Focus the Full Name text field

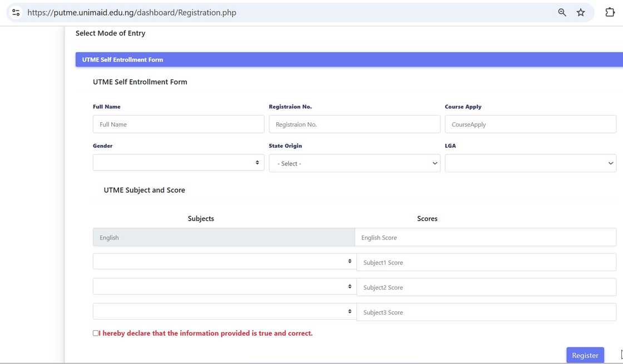(x=178, y=124)
